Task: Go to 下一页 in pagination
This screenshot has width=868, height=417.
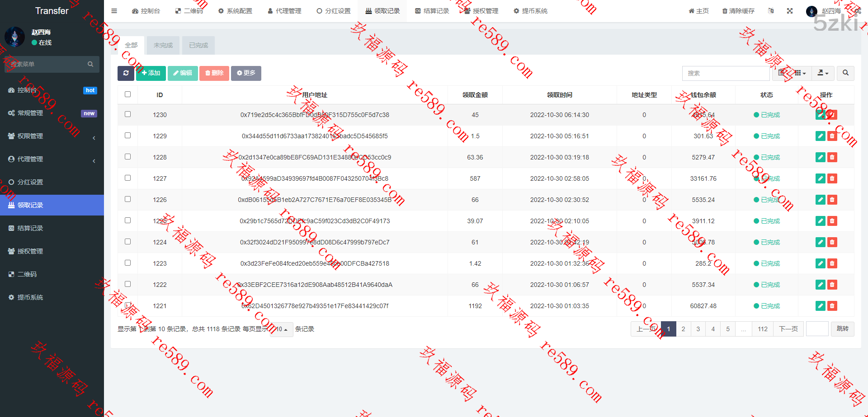Action: [x=788, y=329]
